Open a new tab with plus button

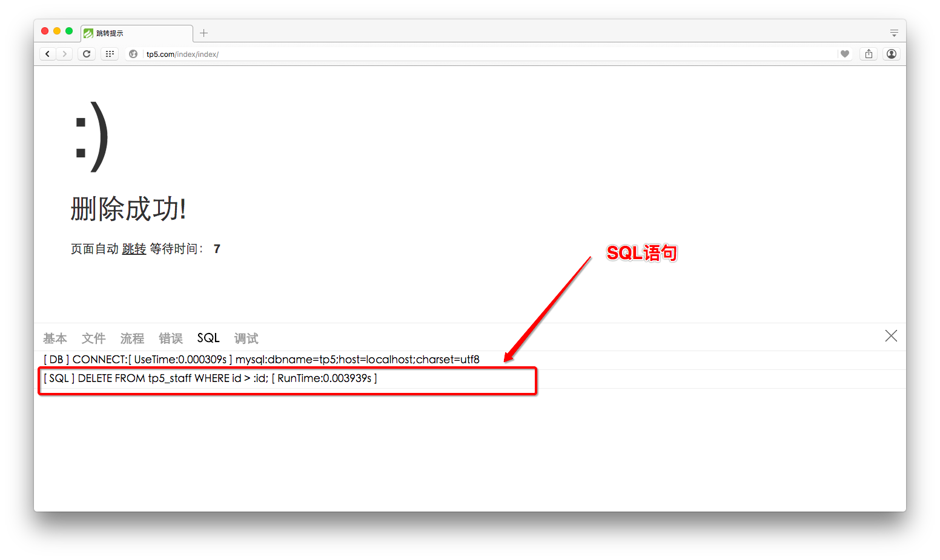[x=204, y=33]
